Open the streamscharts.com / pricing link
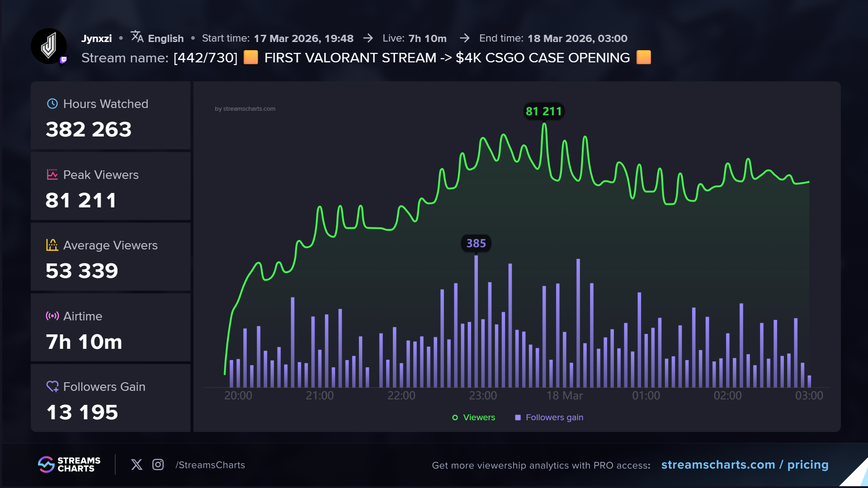868x488 pixels. (745, 465)
